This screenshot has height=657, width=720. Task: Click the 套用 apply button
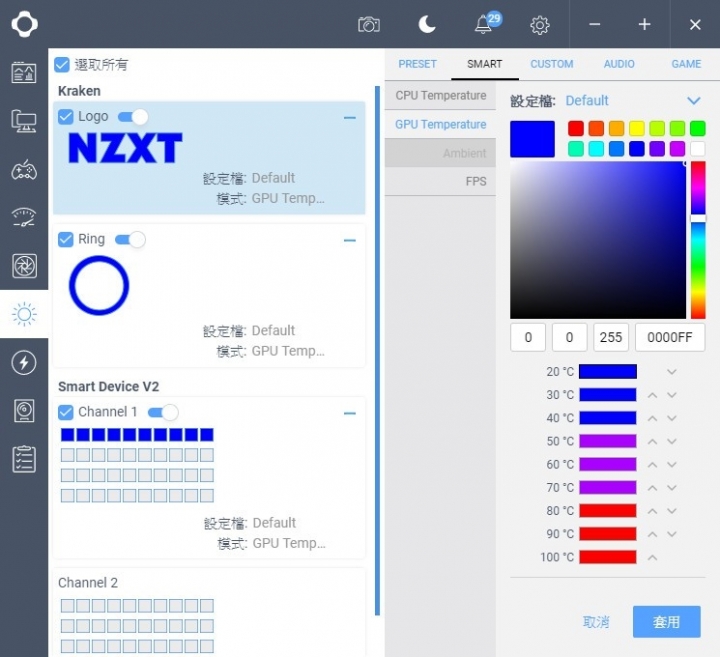[667, 622]
